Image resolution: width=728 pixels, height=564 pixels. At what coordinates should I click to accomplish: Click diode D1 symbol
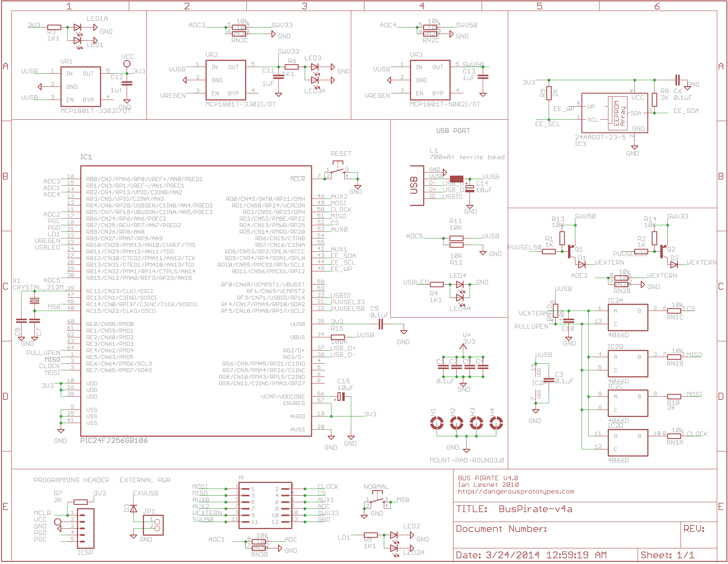coord(582,265)
